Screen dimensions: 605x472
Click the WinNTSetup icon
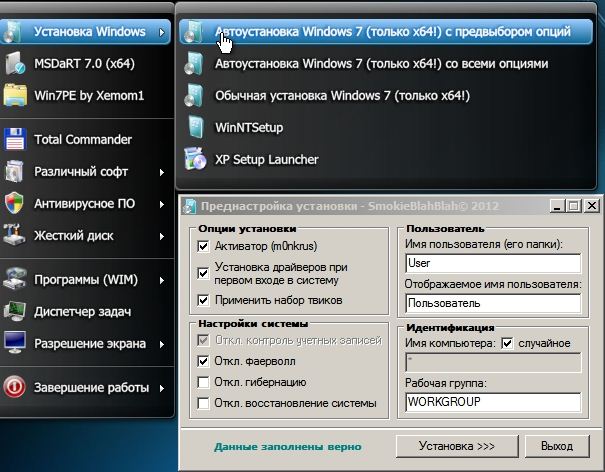[x=196, y=128]
